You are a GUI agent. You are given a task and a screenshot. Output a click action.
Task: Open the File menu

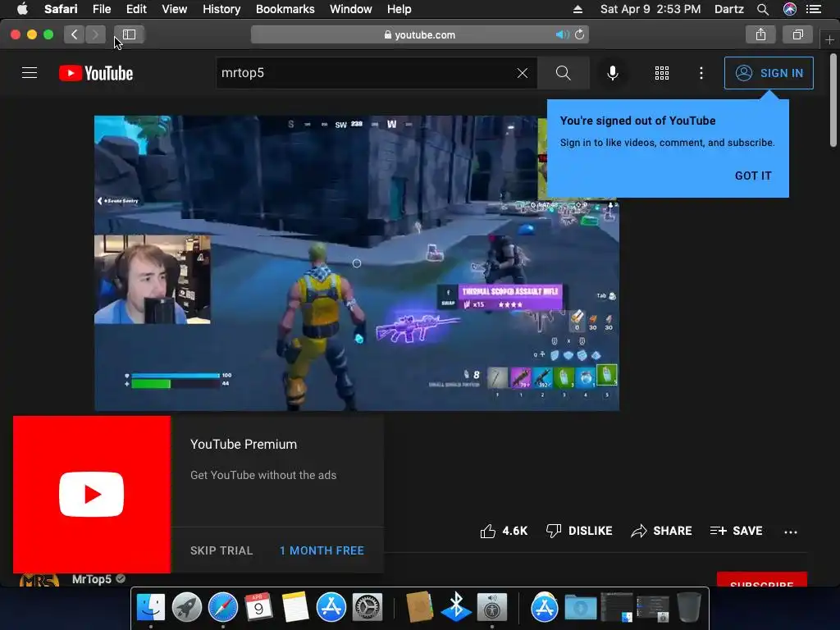click(x=101, y=9)
